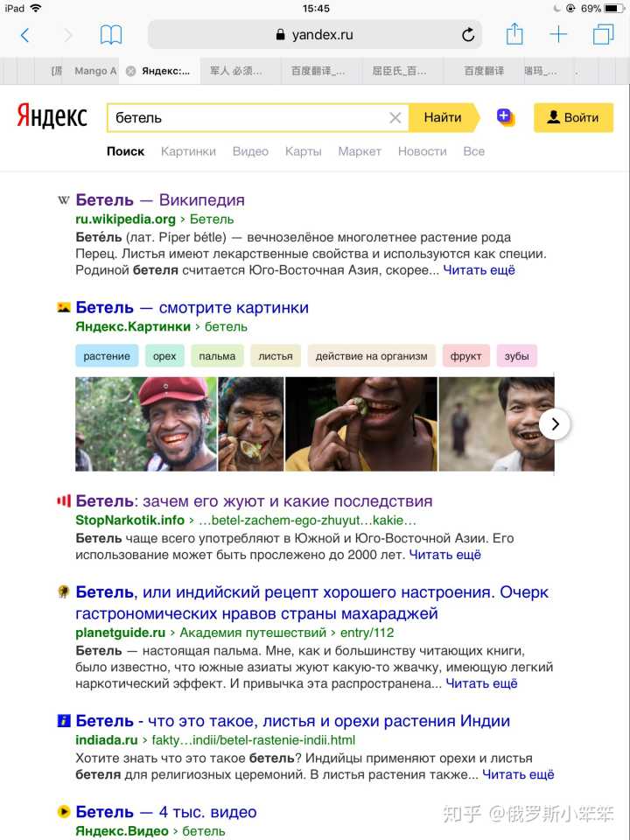This screenshot has height=840, width=630.
Task: Open Бетель — 4 тыс. видео result
Action: point(166,812)
